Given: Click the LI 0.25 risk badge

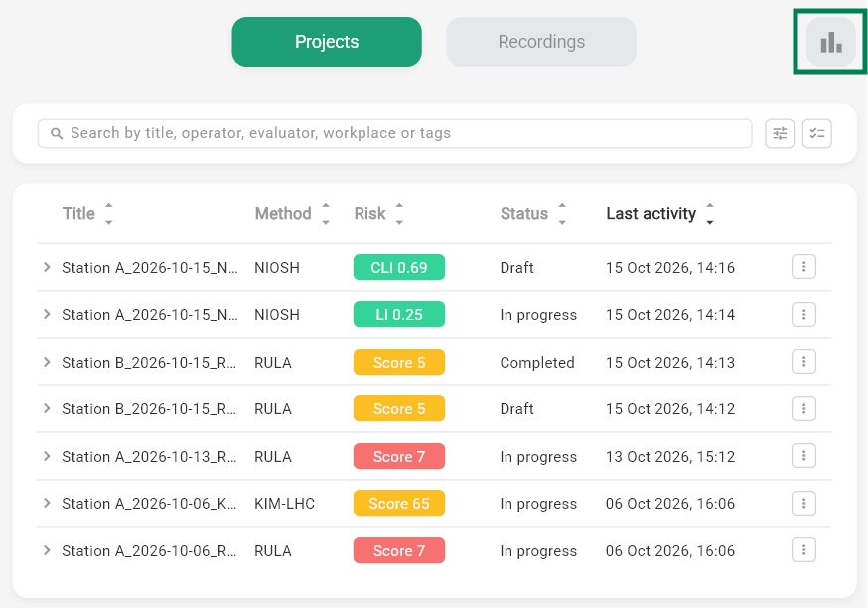Looking at the screenshot, I should coord(399,315).
